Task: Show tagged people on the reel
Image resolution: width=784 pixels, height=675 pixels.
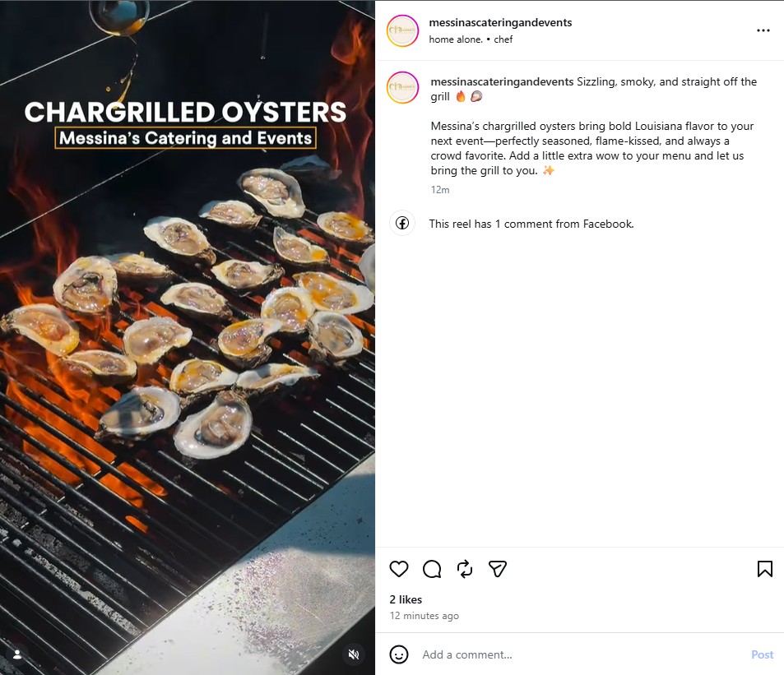Action: click(17, 654)
